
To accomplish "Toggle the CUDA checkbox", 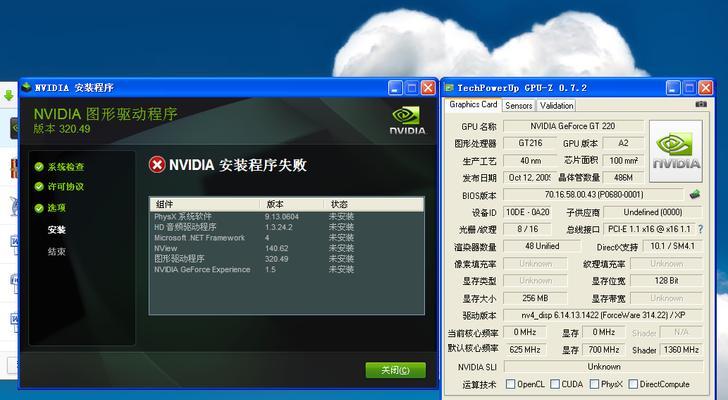I will 555,384.
